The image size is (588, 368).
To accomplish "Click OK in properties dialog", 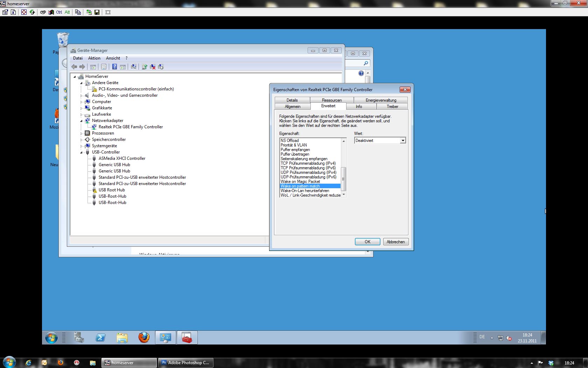I will (367, 242).
